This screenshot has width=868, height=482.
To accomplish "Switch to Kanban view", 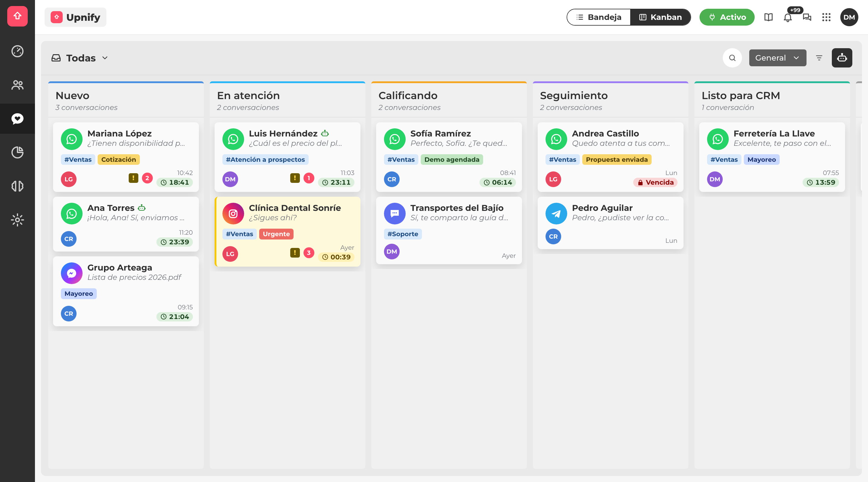I will 660,17.
